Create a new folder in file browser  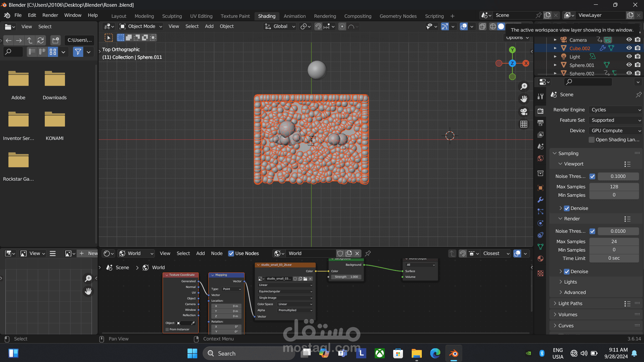coord(55,40)
